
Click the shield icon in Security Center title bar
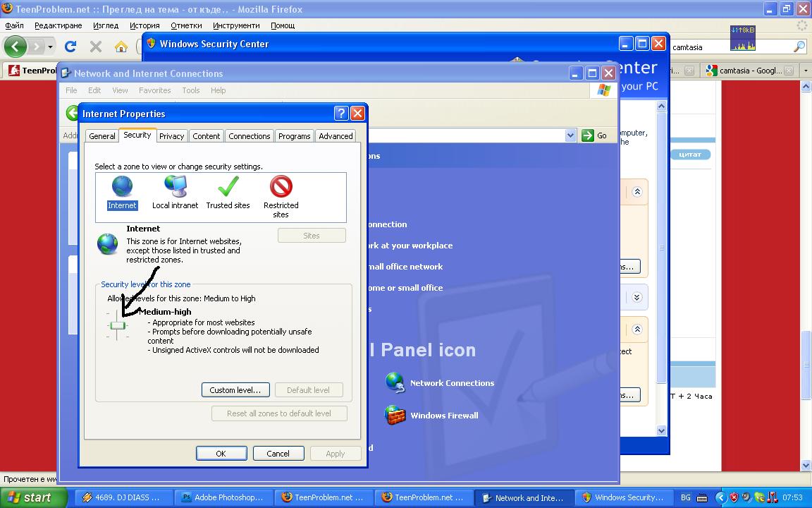[x=152, y=44]
